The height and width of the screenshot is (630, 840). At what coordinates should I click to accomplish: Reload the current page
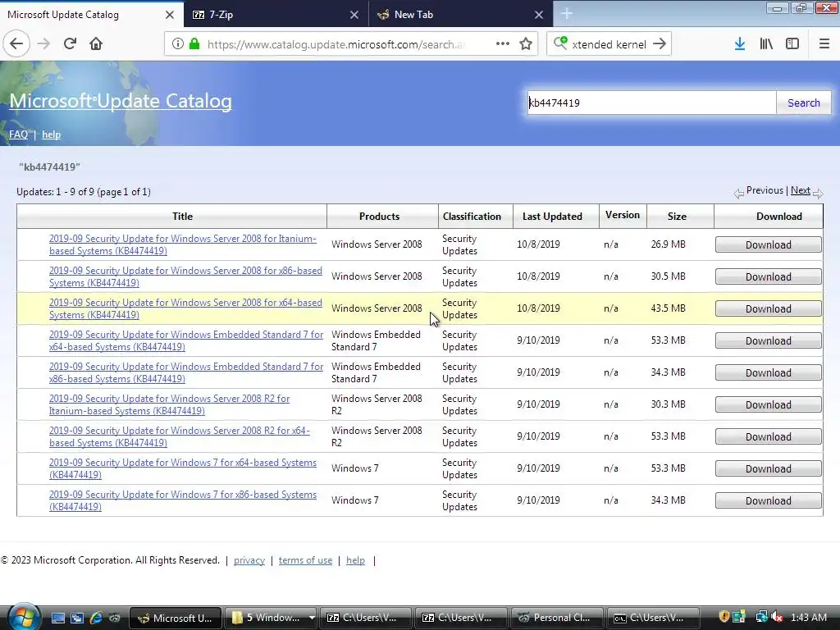pos(70,44)
